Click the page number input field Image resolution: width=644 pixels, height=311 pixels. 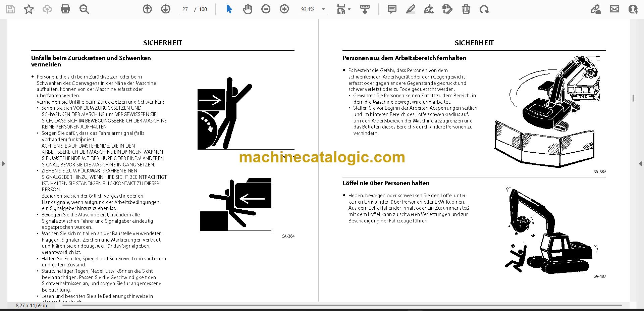click(x=185, y=9)
